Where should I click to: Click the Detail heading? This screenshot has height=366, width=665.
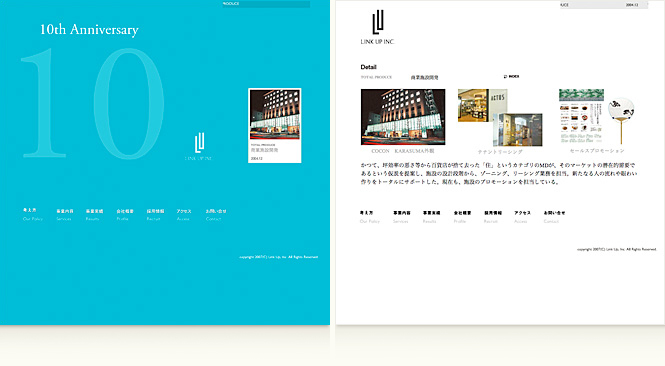pyautogui.click(x=369, y=67)
